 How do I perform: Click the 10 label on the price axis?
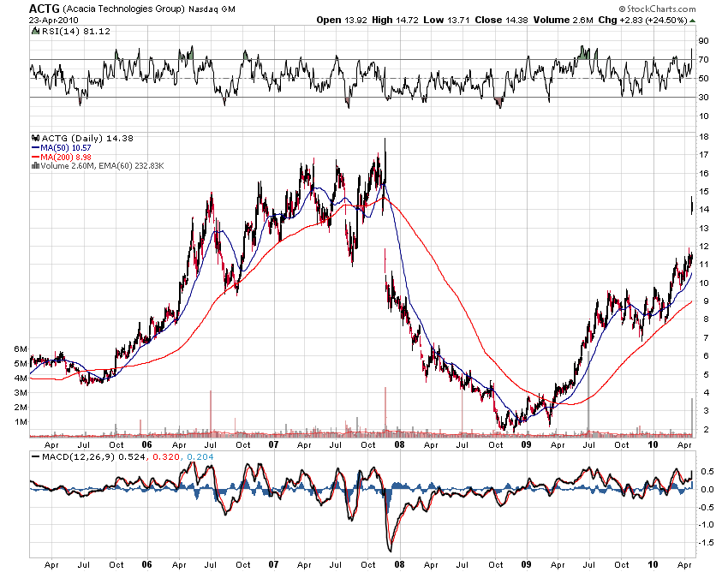coord(704,283)
